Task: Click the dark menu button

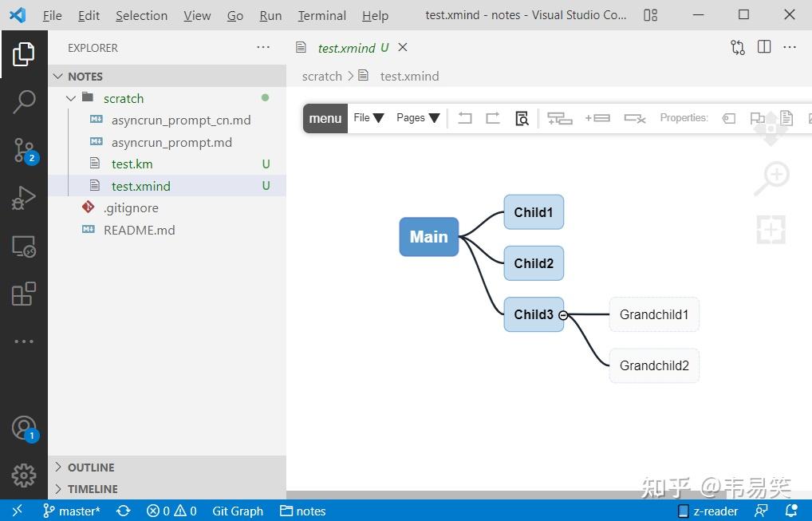Action: [325, 119]
